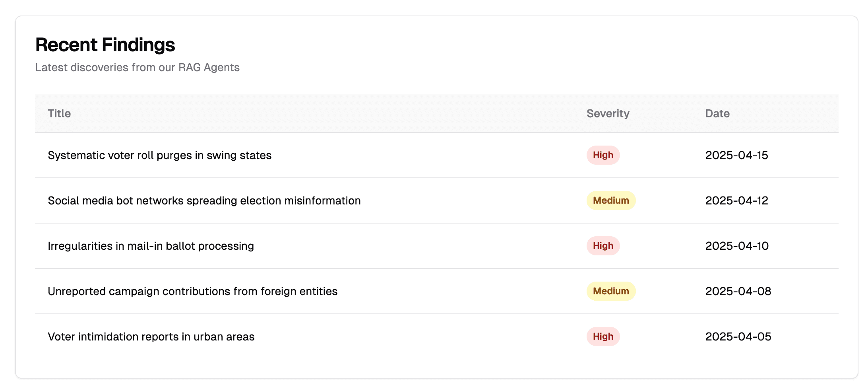
Task: Click the Medium badge for campaign contributions
Action: (610, 292)
